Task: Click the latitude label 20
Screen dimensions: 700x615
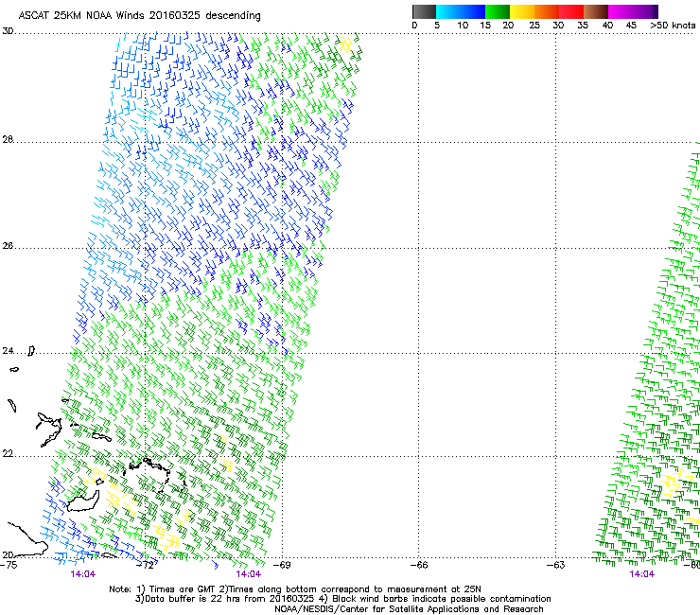Action: (8, 554)
